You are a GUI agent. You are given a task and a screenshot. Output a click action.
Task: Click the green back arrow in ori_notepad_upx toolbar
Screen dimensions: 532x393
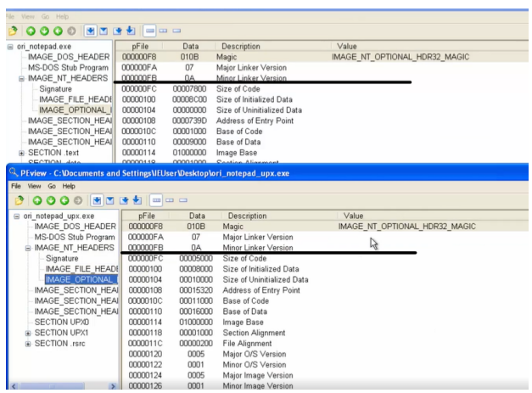click(x=64, y=200)
